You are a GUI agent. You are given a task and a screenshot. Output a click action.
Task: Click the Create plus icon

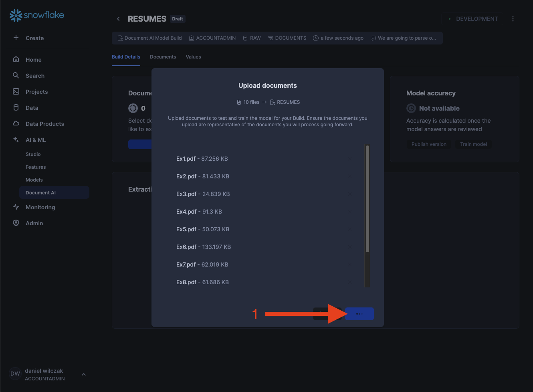coord(16,38)
